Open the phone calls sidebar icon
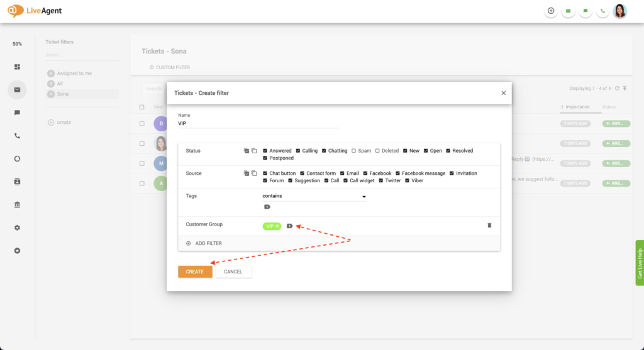The width and height of the screenshot is (644, 350). click(17, 136)
